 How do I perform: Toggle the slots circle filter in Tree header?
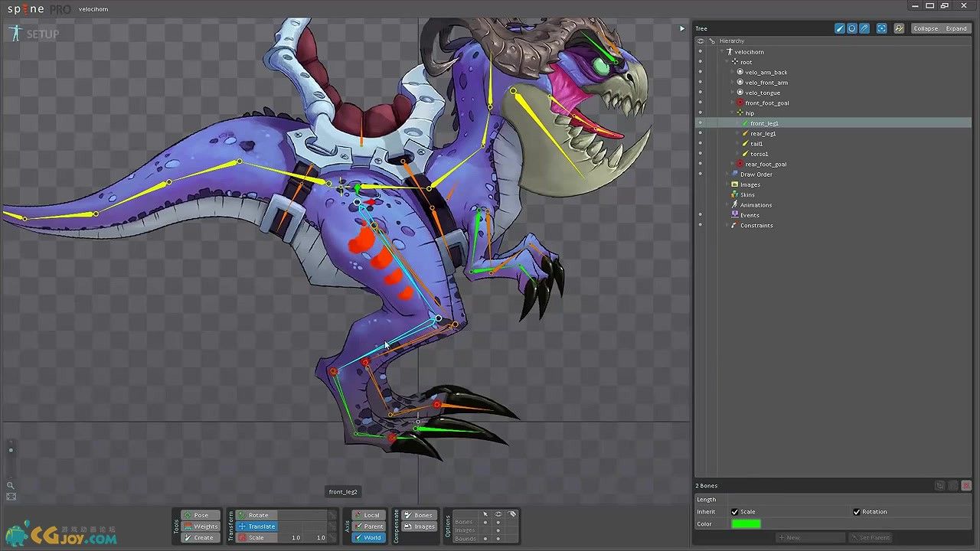[x=852, y=28]
